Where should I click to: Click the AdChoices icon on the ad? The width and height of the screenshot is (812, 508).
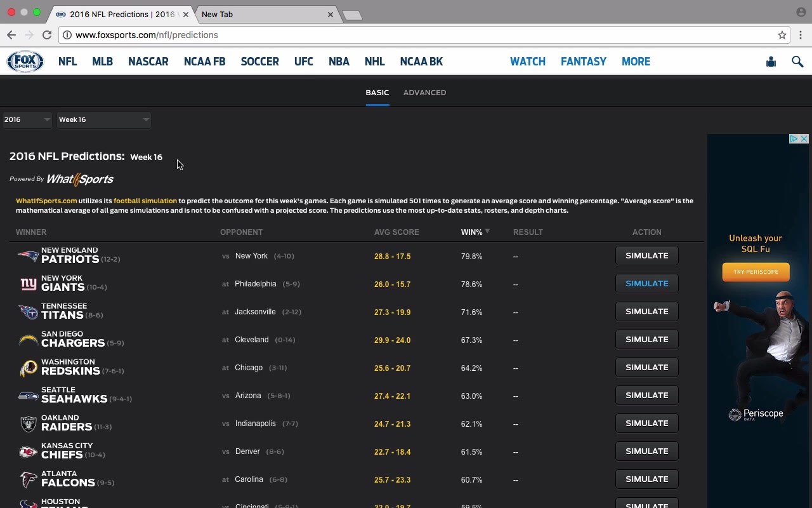[794, 138]
